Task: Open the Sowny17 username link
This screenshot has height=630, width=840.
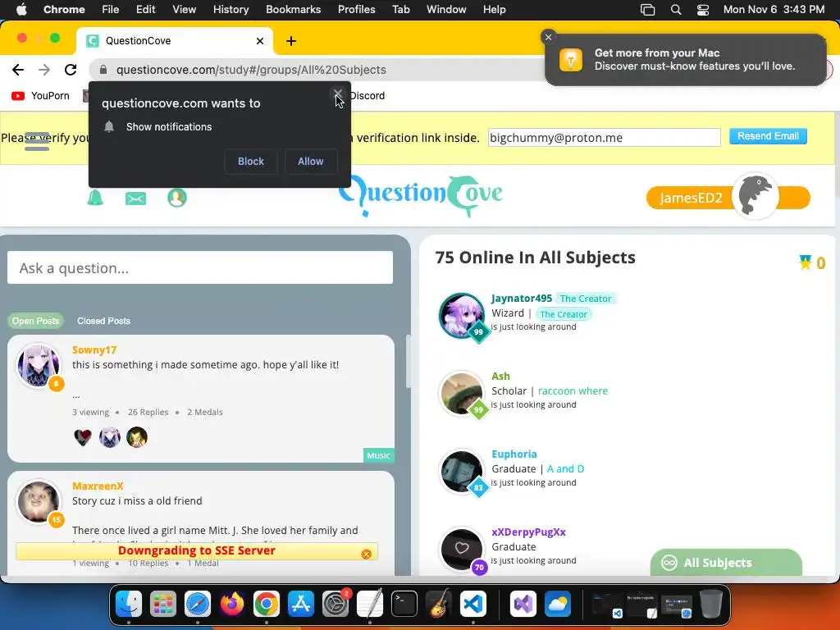Action: pyautogui.click(x=94, y=349)
